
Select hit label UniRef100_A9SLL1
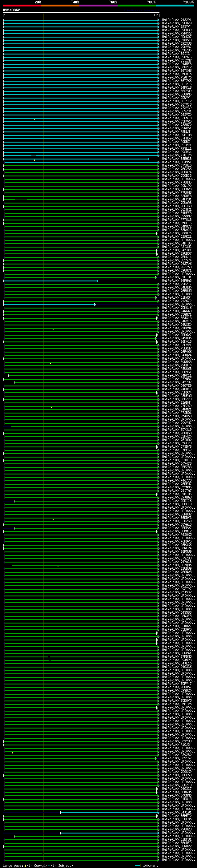click(x=177, y=149)
